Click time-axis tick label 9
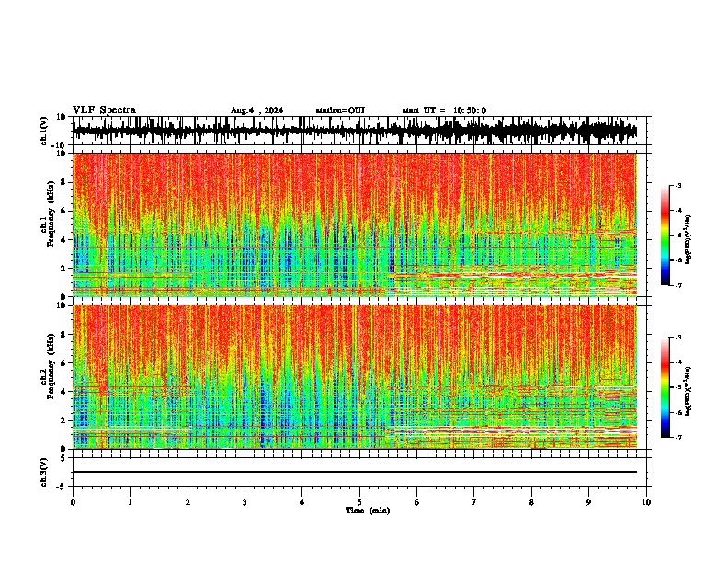This screenshot has width=728, height=563. [588, 502]
